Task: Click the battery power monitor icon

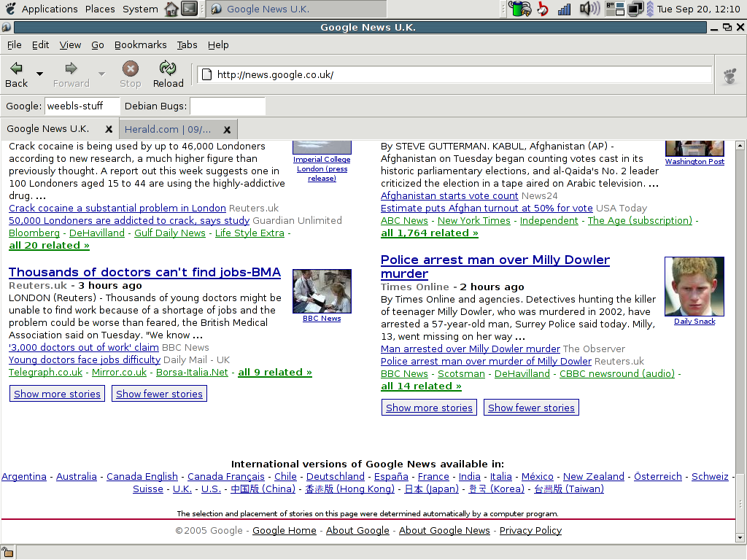Action: coord(519,9)
